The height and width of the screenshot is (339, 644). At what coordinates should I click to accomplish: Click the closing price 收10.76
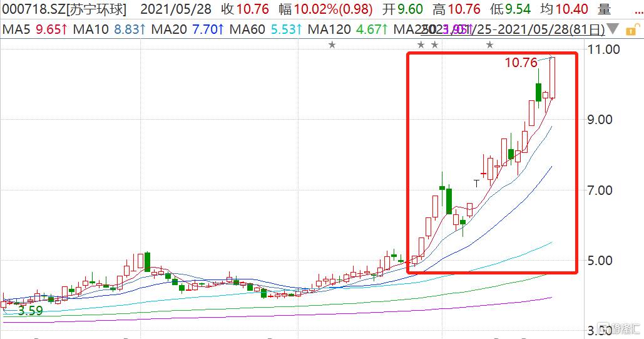[x=245, y=9]
